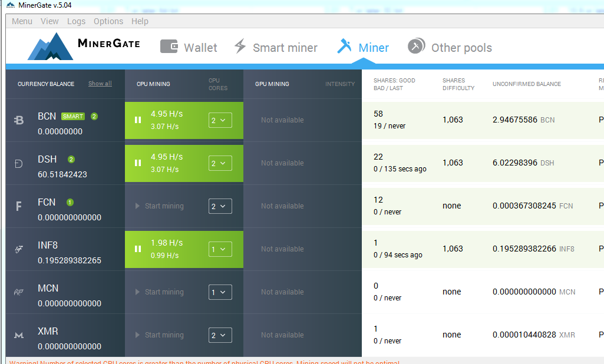Click the CPU MINING column header
Screen dimensions: 604x364
(x=153, y=84)
